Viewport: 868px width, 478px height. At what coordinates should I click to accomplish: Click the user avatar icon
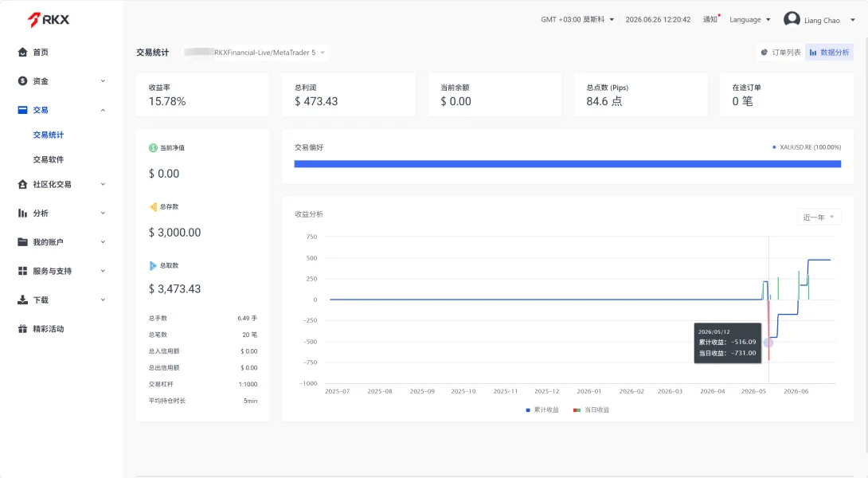(x=792, y=19)
